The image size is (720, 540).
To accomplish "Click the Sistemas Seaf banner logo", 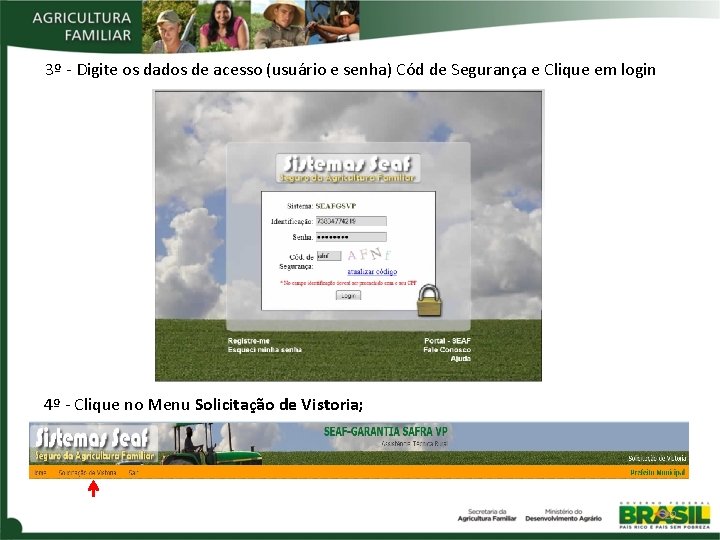I will [x=94, y=444].
